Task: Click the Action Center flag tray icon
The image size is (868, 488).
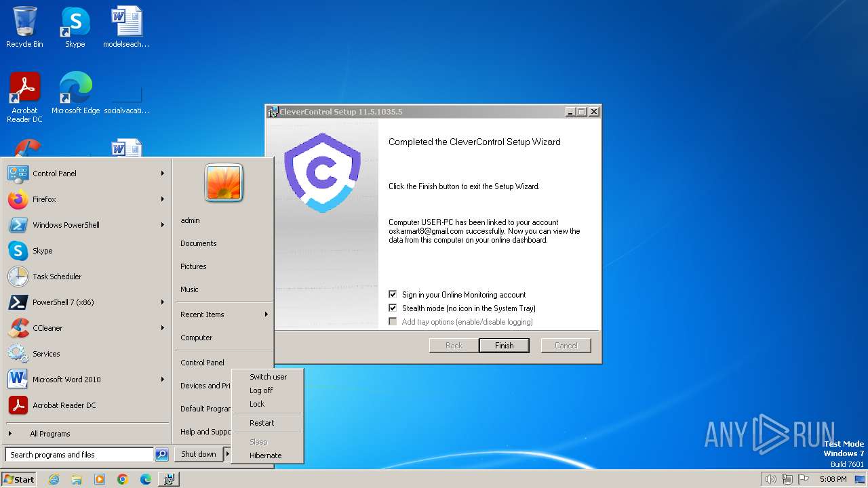Action: click(x=804, y=479)
